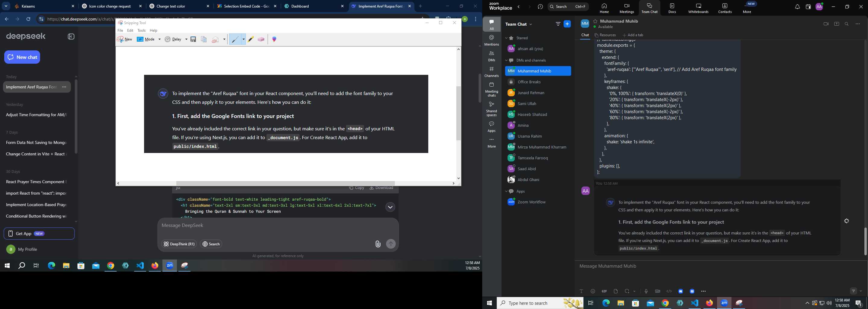Open the Adjust Time Formatting chat
Viewport: 868px width, 309px height.
tap(36, 115)
